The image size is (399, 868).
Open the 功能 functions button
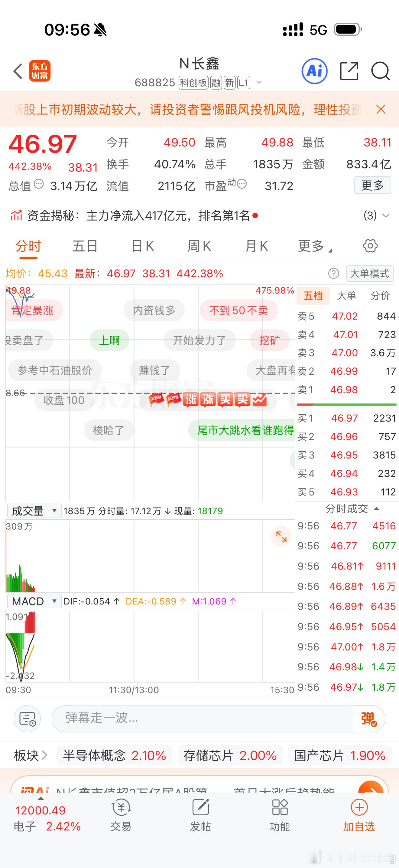pos(280,816)
